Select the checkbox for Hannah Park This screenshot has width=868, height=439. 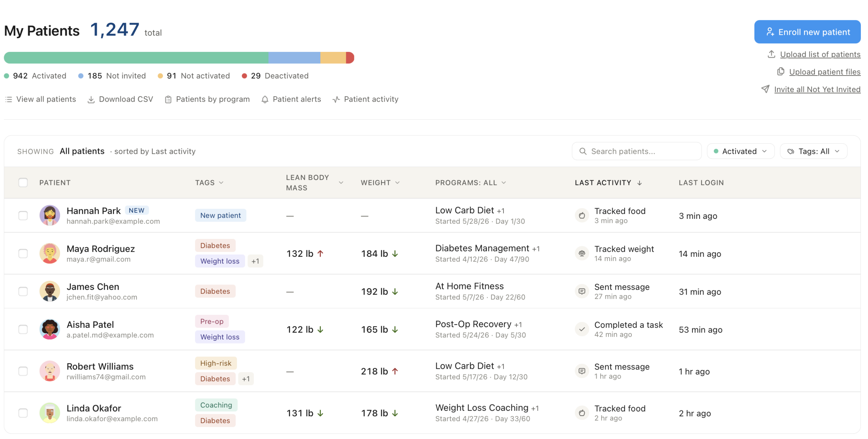coord(23,215)
